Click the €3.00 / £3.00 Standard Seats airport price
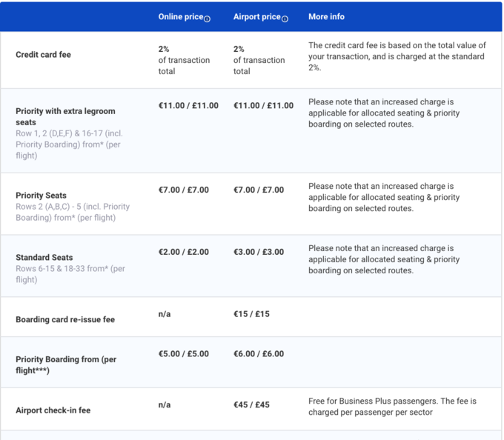Screen dimensions: 504x440 (258, 252)
